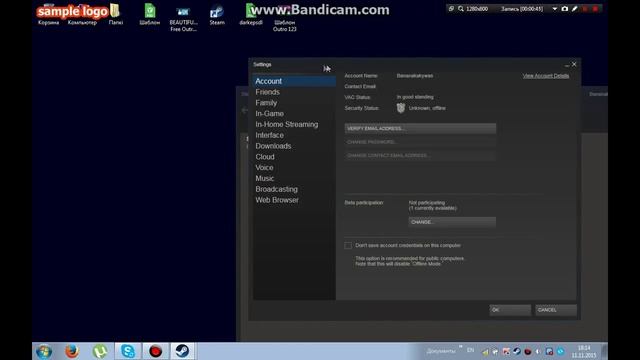
Task: Open the Music settings category
Action: [294, 178]
